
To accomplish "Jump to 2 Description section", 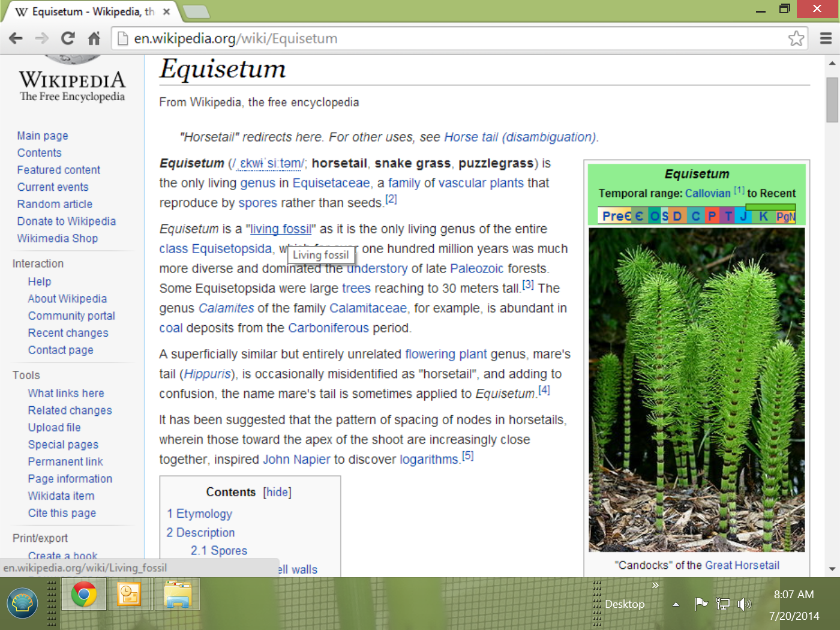I will [x=200, y=532].
